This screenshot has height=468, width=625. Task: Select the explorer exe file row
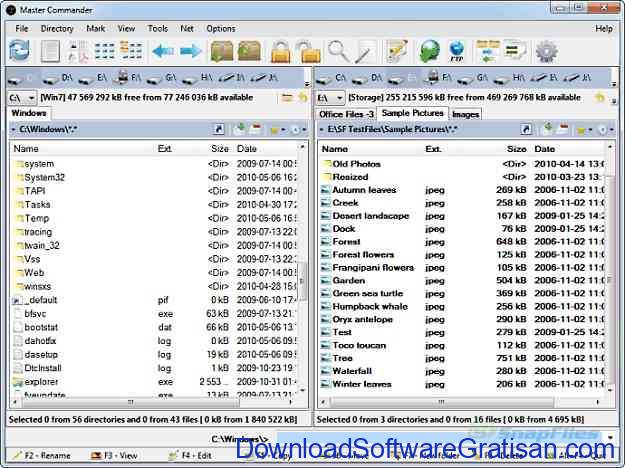(155, 382)
